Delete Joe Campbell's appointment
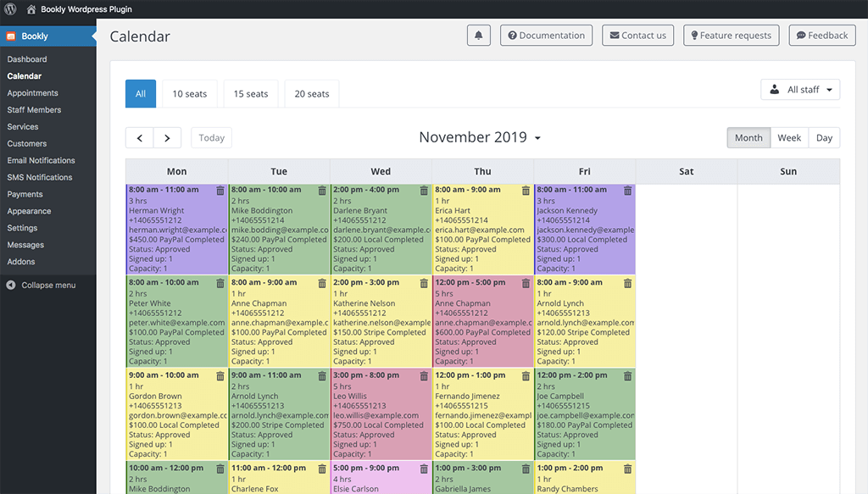The image size is (868, 494). point(627,376)
